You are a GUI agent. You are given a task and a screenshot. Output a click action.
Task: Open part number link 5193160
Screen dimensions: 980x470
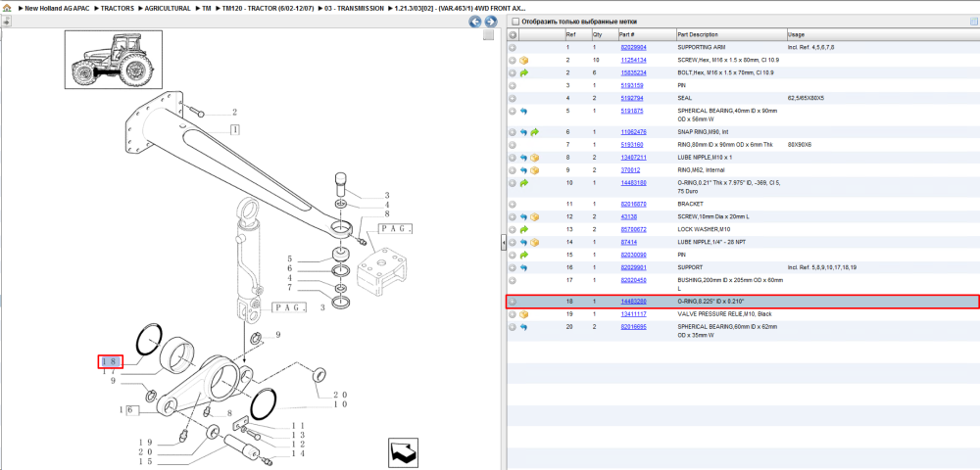point(631,145)
